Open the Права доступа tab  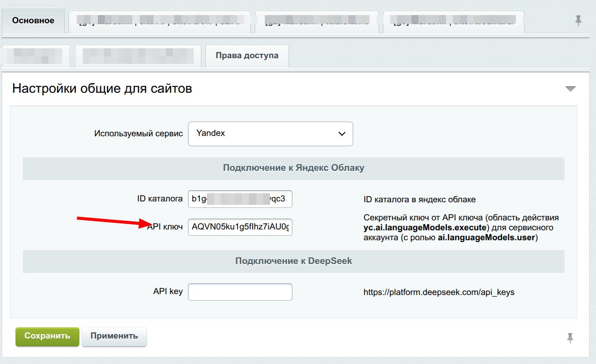(247, 56)
